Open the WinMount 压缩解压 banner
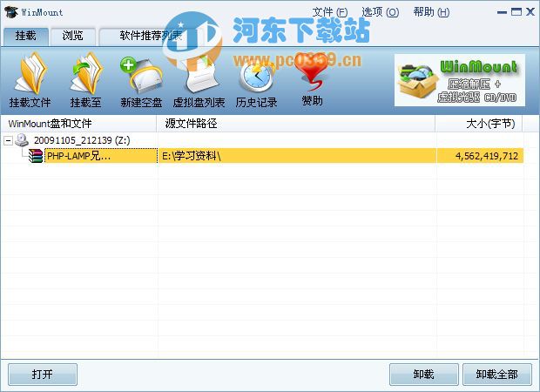 tap(460, 80)
